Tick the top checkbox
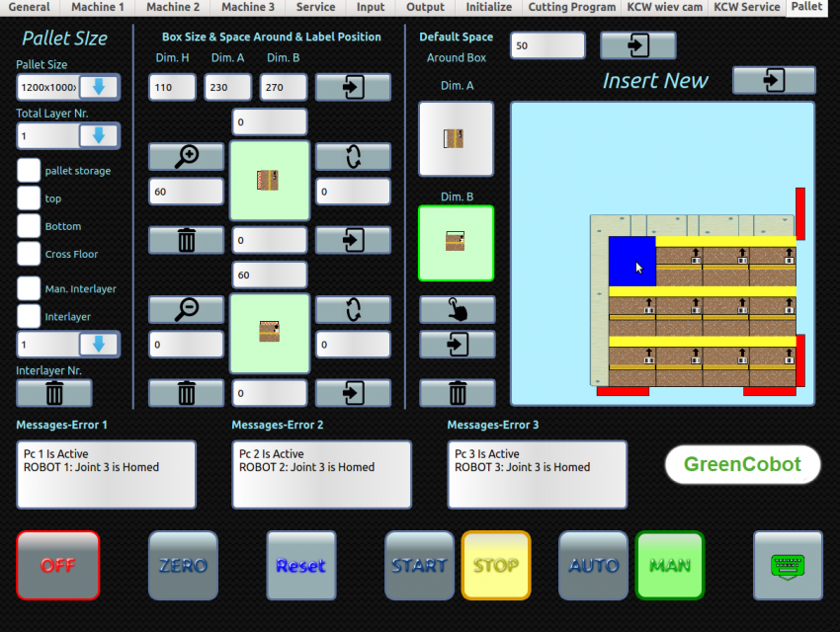 click(29, 198)
